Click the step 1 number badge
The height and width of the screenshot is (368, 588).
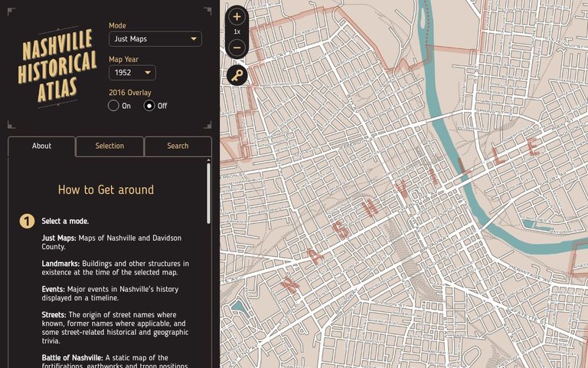pyautogui.click(x=27, y=221)
